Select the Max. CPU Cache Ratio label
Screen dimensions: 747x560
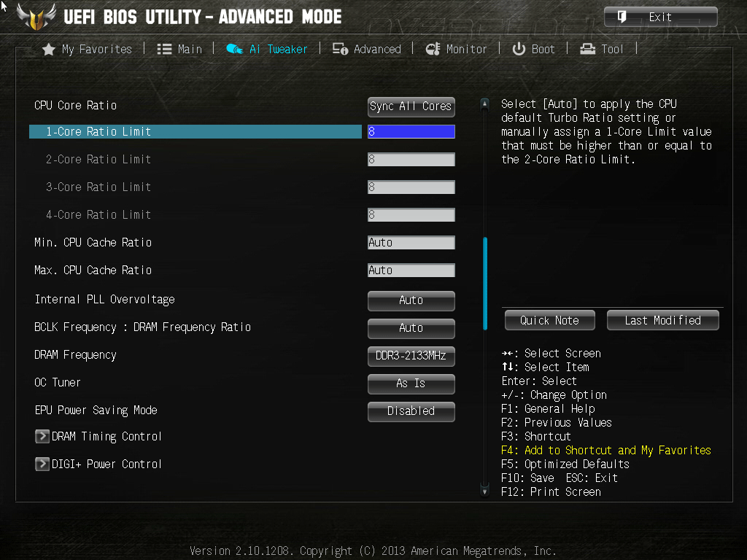pos(93,270)
